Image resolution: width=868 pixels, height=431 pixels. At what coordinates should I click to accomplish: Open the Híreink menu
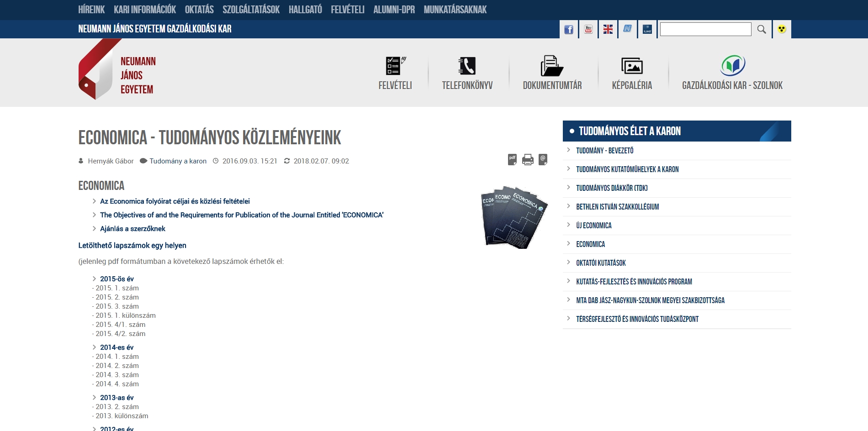pyautogui.click(x=91, y=10)
